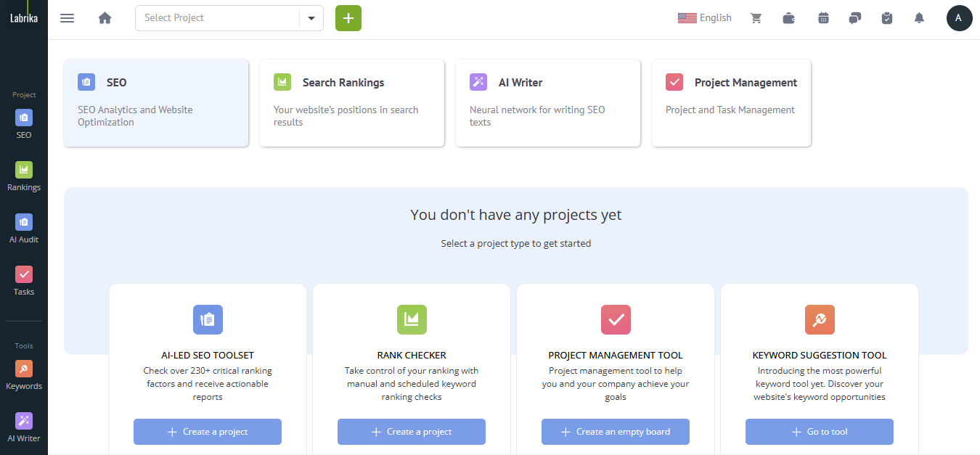Click the green plus add-project button
Viewport: 980px width, 455px height.
pyautogui.click(x=348, y=18)
